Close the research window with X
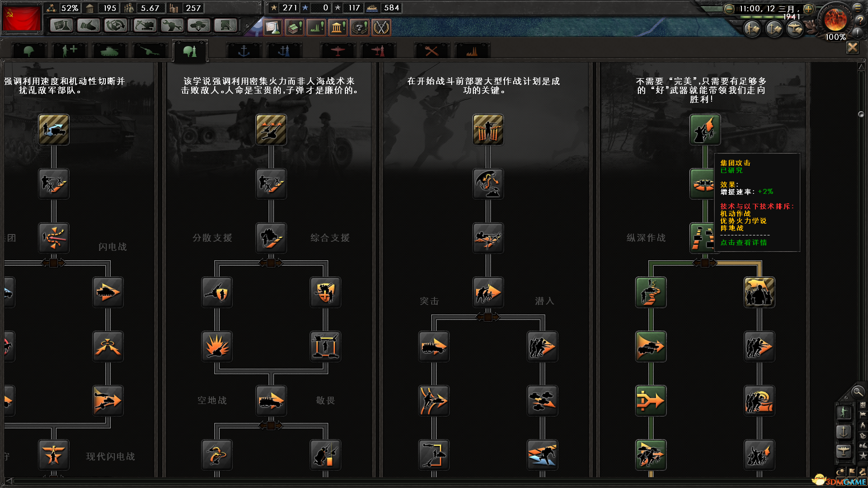The image size is (868, 488). [x=853, y=48]
